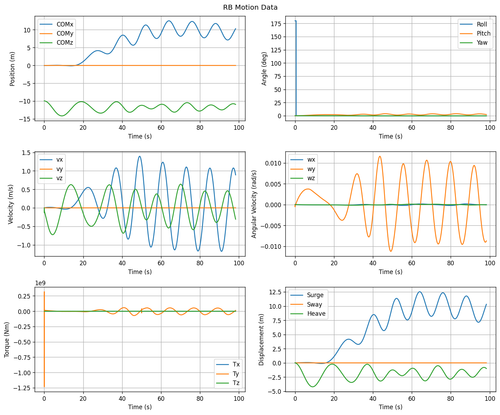Screen dimensions: 500x415
Task: Pick the vz legend entry text
Action: point(60,178)
